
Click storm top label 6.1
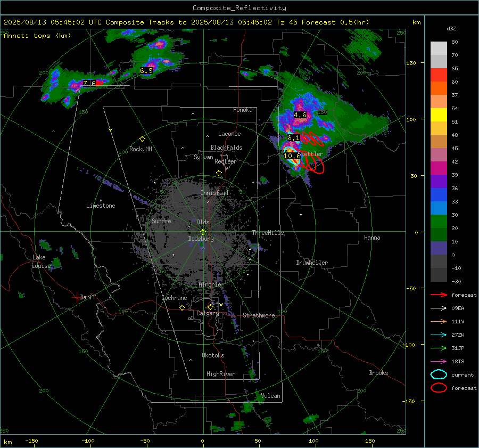click(294, 138)
